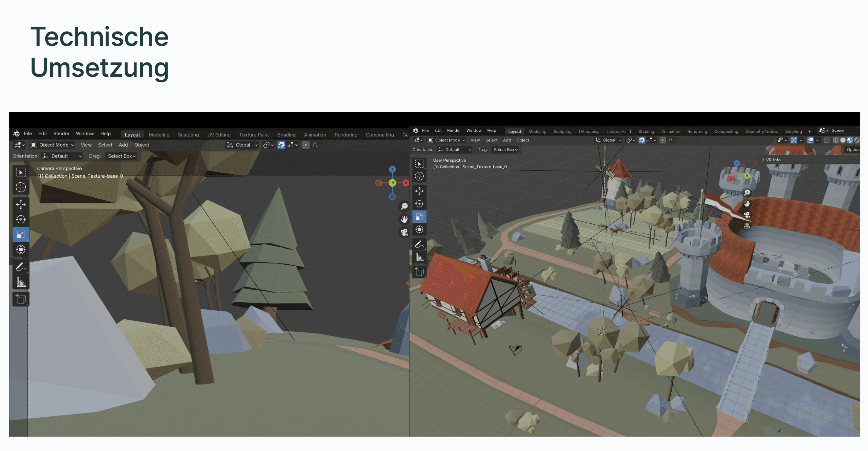Choose the Add Cube tool in right viewport
This screenshot has height=451, width=868.
tap(419, 272)
